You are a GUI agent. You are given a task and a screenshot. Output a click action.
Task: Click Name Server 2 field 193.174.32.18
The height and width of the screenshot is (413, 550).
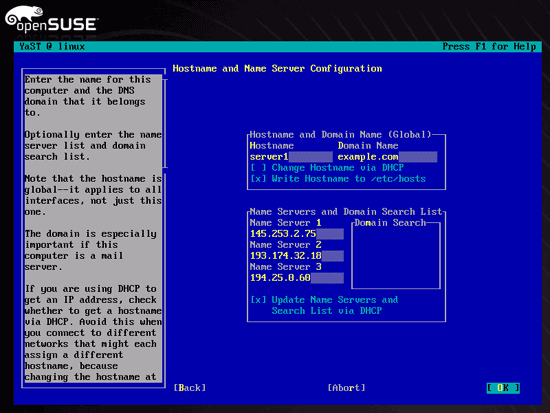click(x=297, y=256)
